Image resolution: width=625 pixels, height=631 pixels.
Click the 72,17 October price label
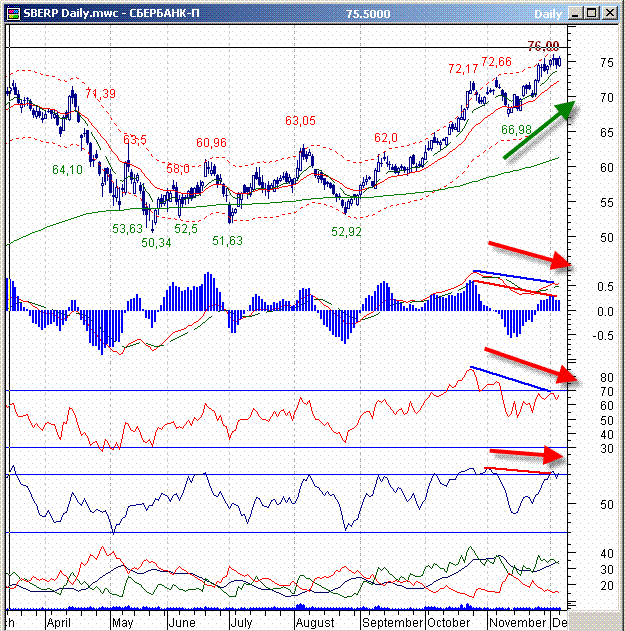464,69
